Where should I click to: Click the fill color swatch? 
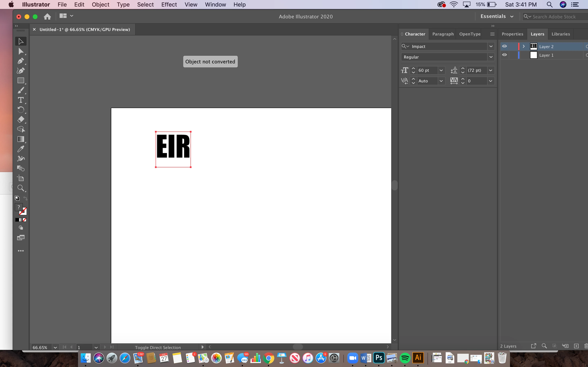18,207
